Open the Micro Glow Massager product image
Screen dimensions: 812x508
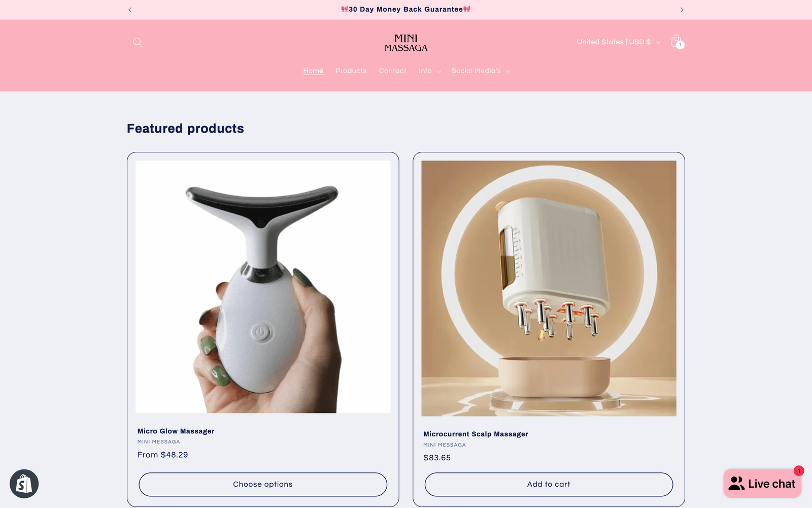click(263, 287)
